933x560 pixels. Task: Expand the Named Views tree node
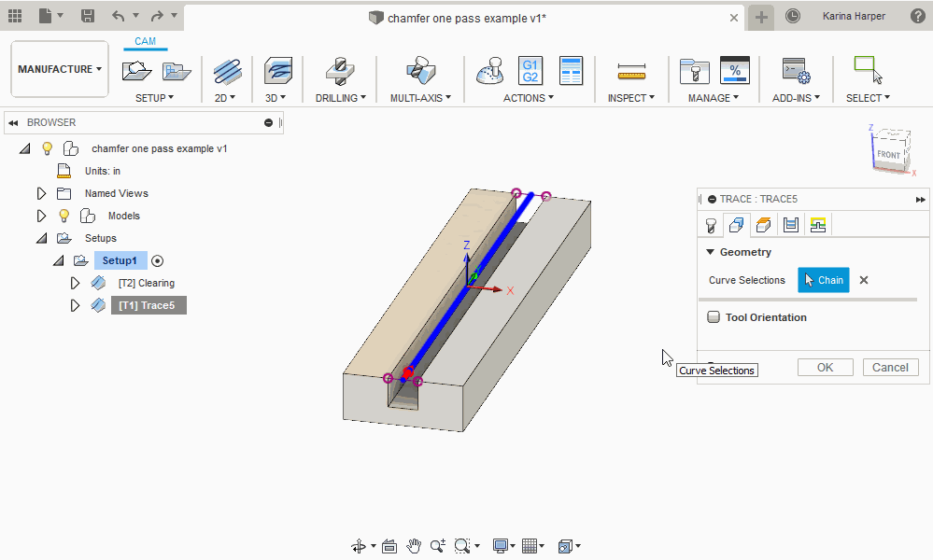41,193
